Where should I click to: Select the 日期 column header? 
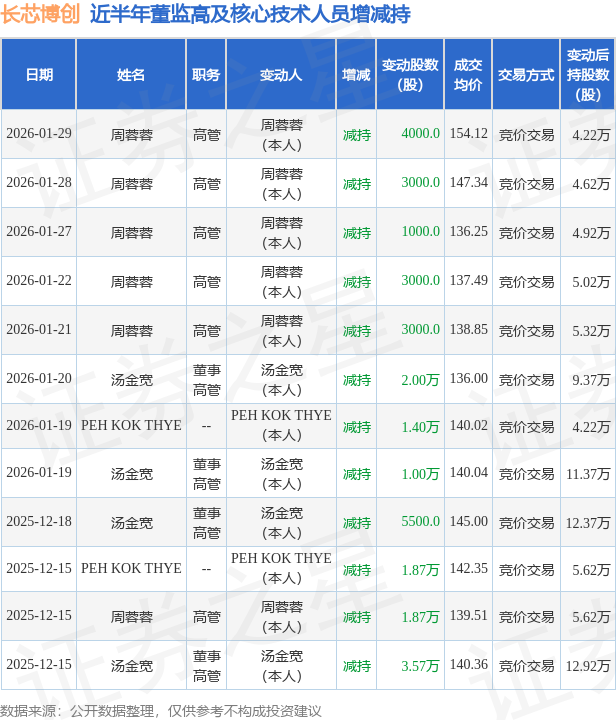click(39, 74)
